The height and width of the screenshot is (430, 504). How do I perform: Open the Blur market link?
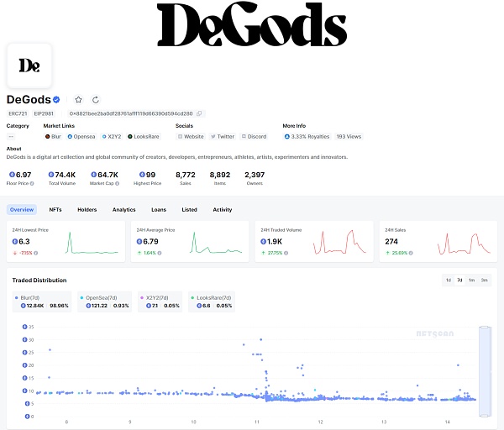point(53,137)
